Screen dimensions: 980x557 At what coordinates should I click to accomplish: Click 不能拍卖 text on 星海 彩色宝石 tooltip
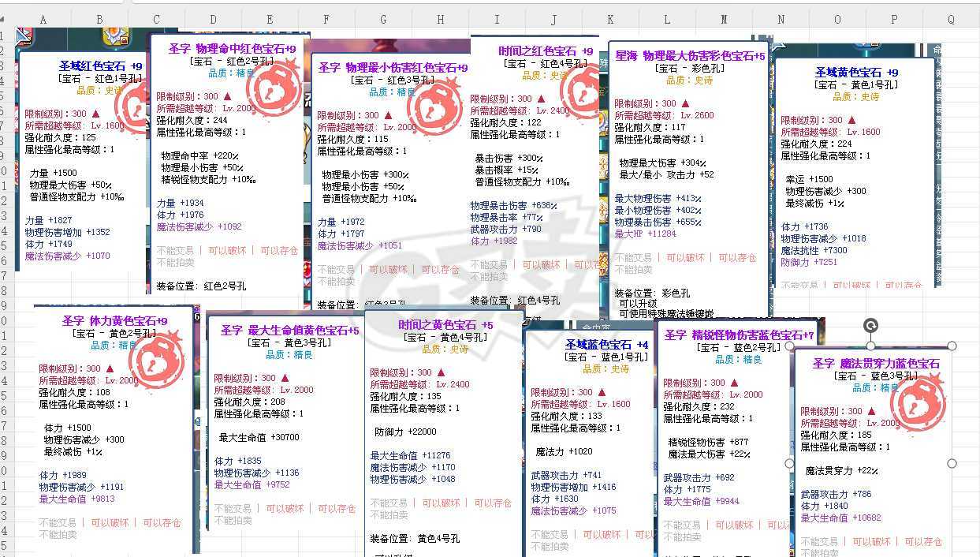[x=632, y=270]
